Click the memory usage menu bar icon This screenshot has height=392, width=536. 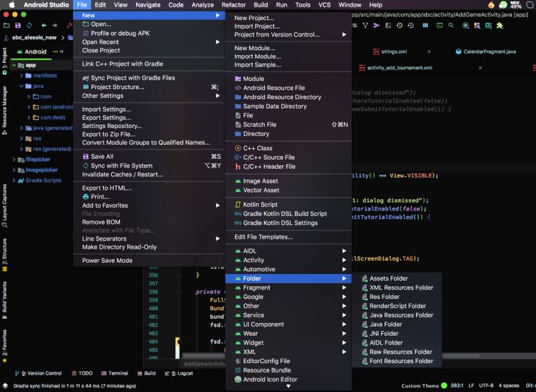pyautogui.click(x=516, y=5)
